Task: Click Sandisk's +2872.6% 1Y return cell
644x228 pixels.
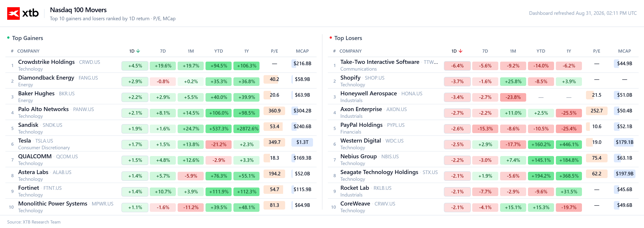Action: tap(246, 129)
